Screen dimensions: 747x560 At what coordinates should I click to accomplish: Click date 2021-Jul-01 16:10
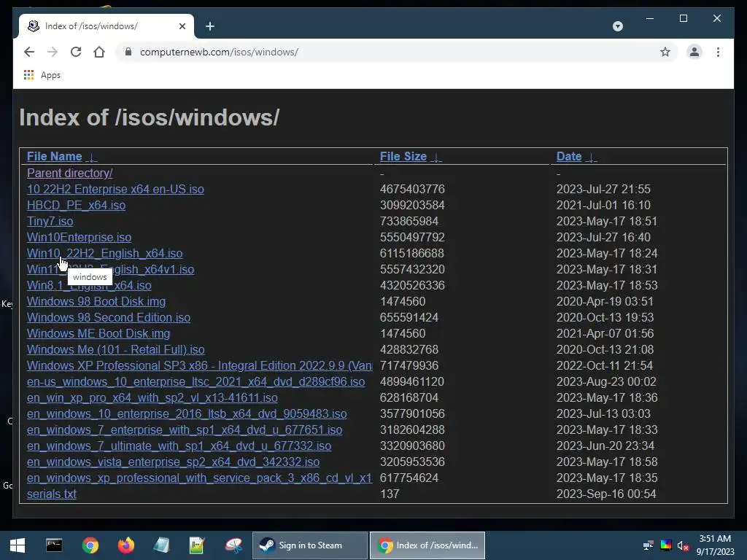click(603, 205)
